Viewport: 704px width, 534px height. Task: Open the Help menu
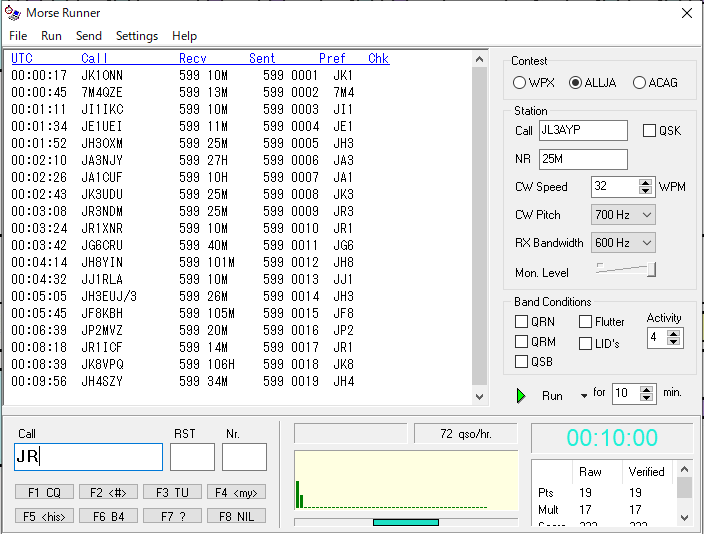tap(185, 36)
